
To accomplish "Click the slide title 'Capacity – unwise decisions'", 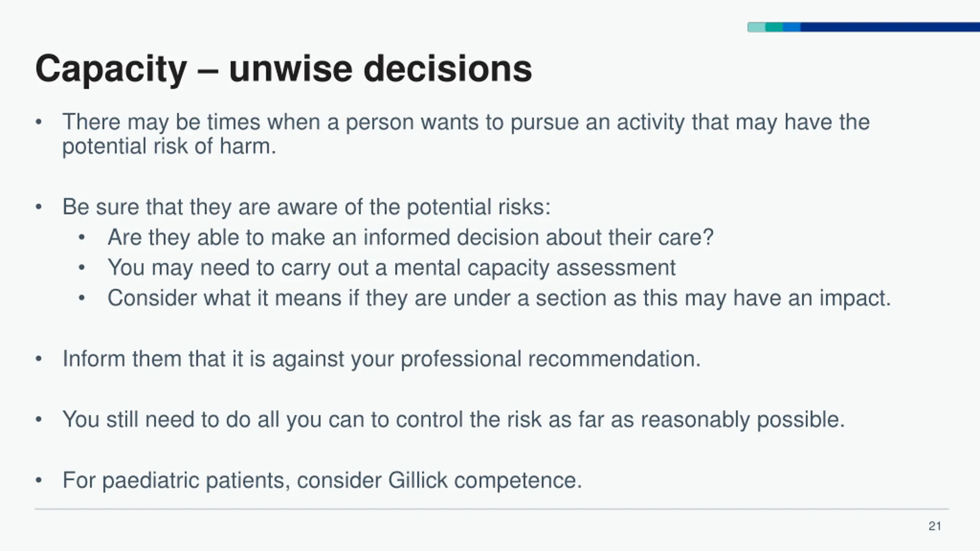I will pos(283,69).
